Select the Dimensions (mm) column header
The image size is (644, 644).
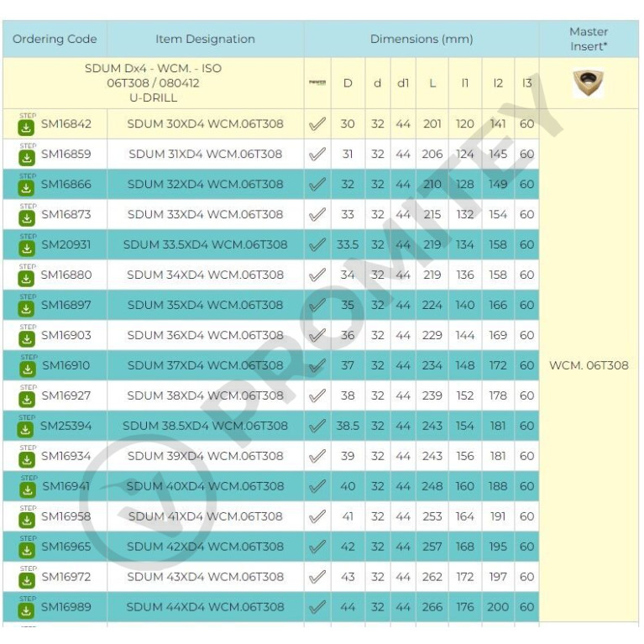pyautogui.click(x=421, y=39)
